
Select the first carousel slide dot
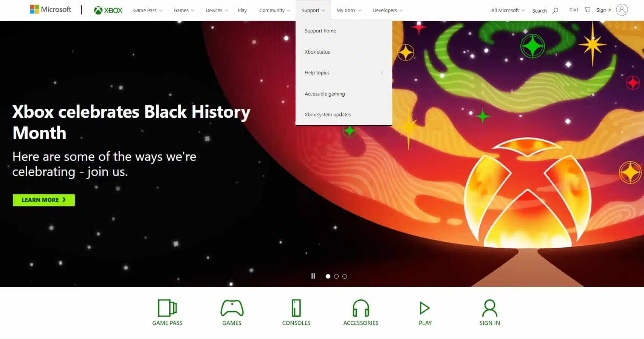[328, 276]
